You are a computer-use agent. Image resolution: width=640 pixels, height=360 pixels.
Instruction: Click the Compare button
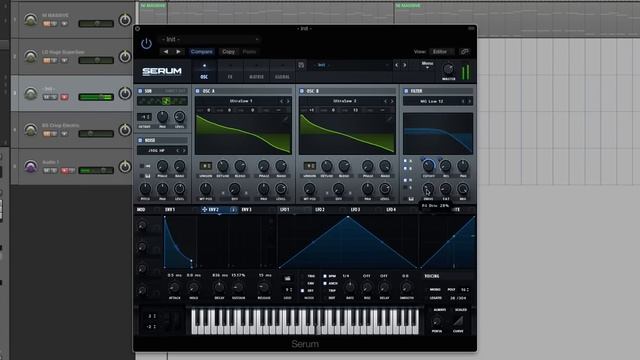(202, 52)
